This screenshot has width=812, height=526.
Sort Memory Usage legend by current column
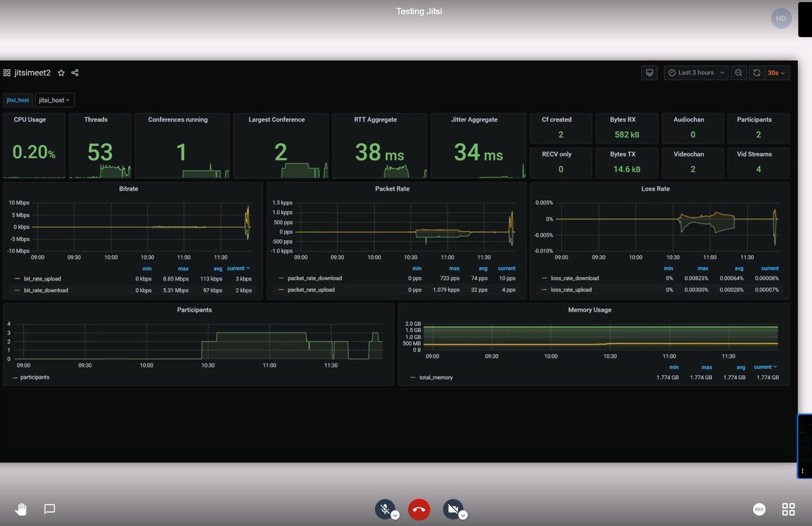(x=765, y=366)
